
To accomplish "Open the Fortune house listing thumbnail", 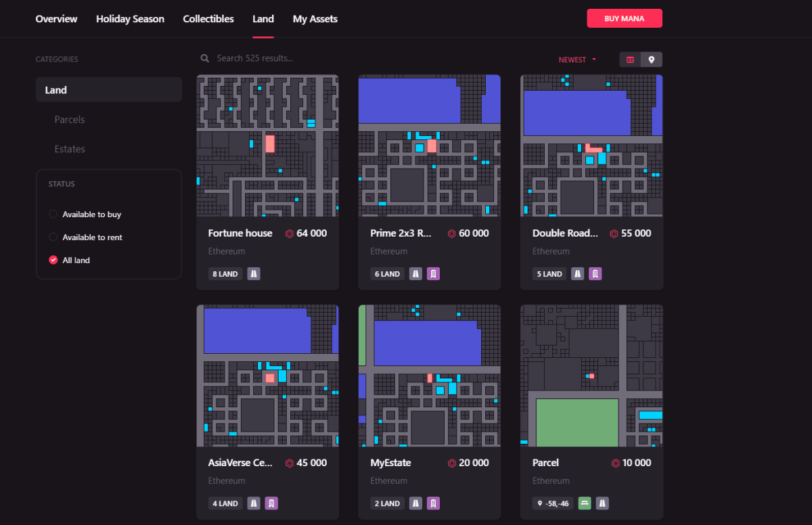I will (267, 145).
